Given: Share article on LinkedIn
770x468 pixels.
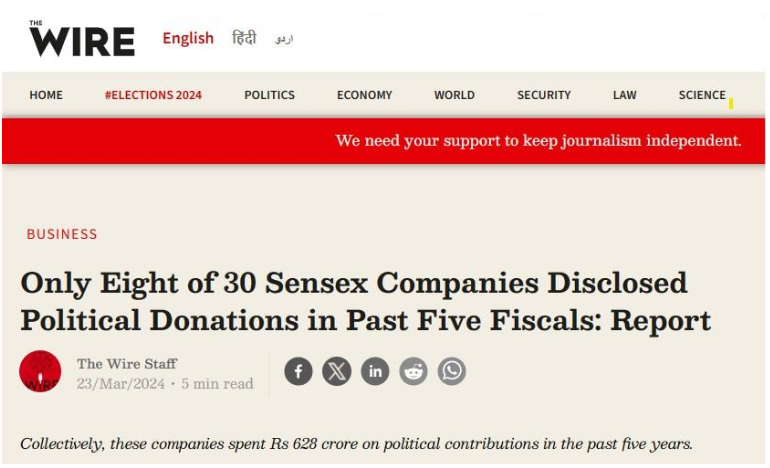Looking at the screenshot, I should click(375, 372).
